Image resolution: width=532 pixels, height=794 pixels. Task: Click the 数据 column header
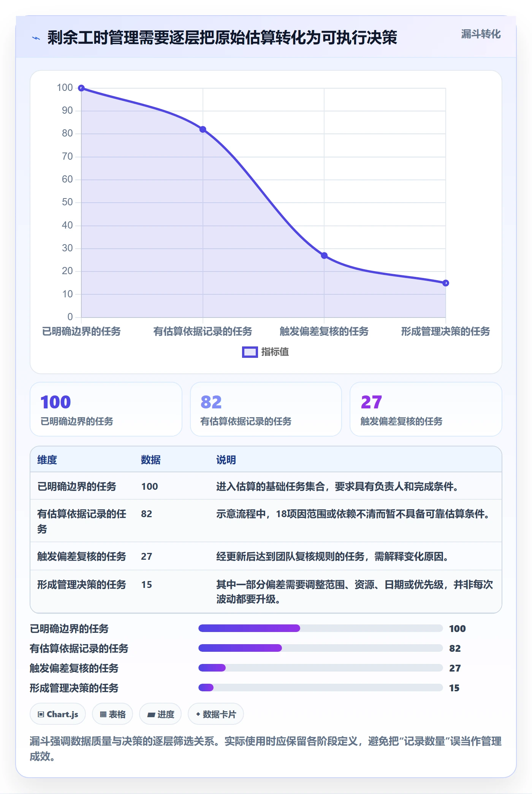(151, 460)
